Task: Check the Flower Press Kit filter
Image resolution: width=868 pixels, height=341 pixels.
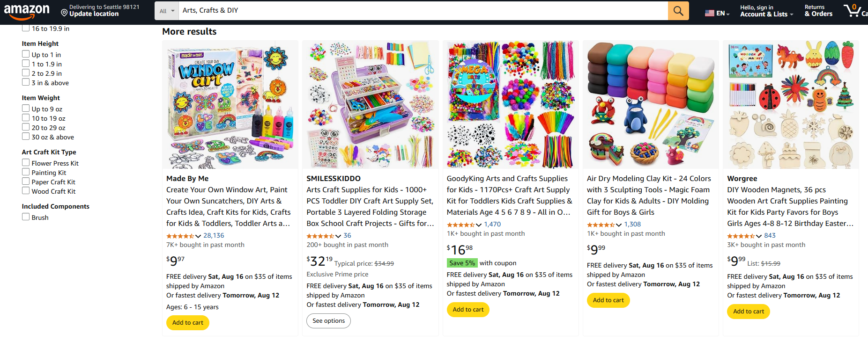Action: pyautogui.click(x=26, y=163)
